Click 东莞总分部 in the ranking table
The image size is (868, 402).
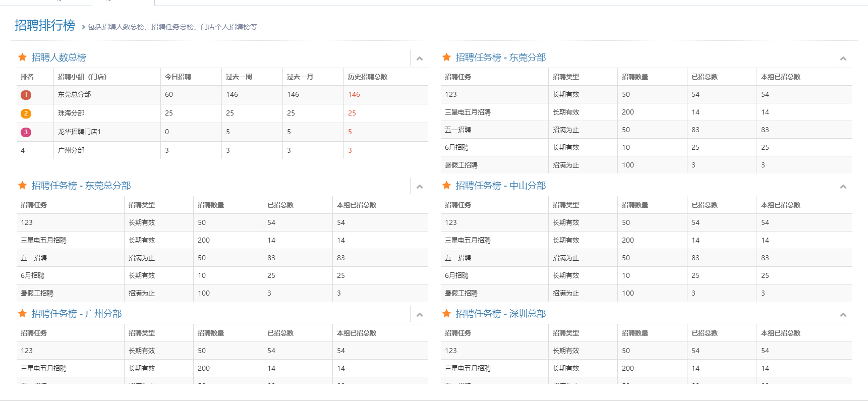[74, 94]
